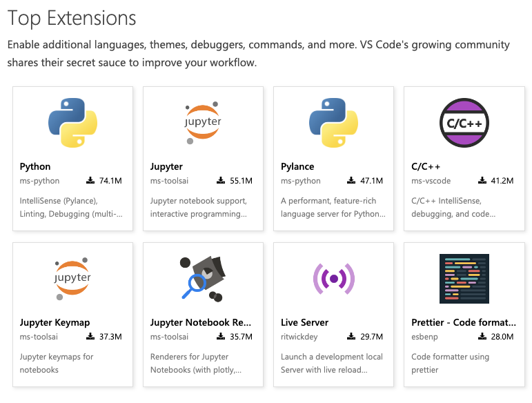The width and height of the screenshot is (532, 403).
Task: Open the Prettier - Code format... title
Action: tap(464, 322)
